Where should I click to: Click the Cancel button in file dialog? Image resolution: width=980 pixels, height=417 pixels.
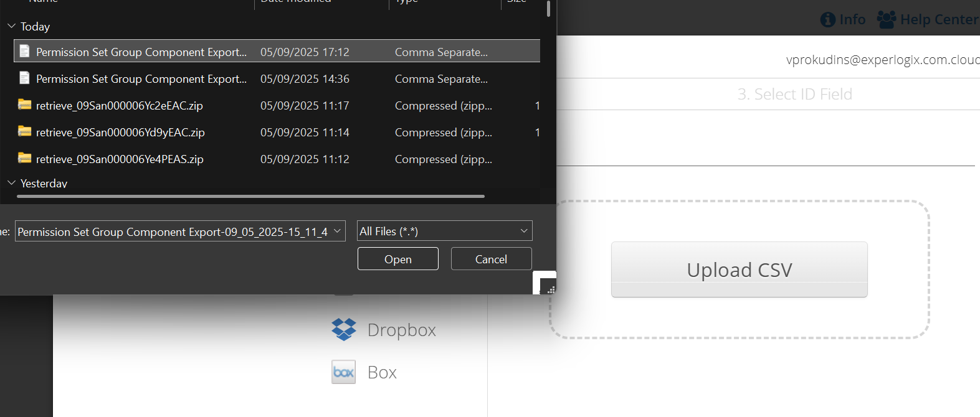[x=492, y=259]
